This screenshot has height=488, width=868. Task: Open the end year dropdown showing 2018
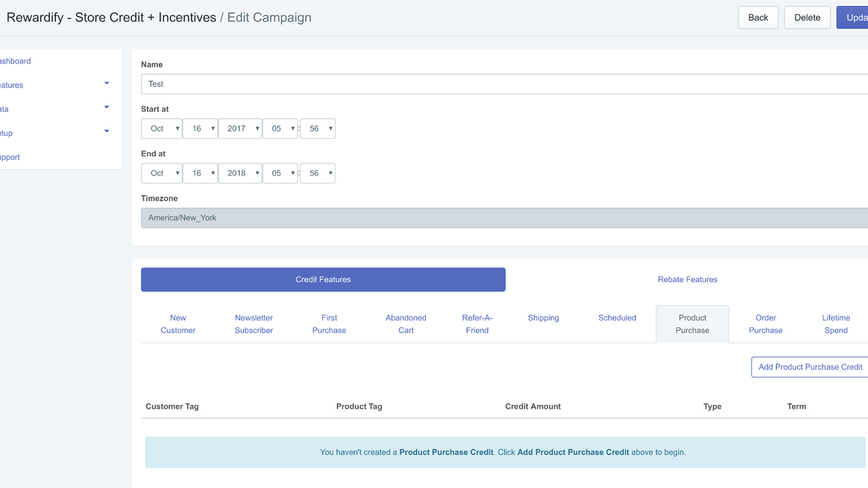pyautogui.click(x=240, y=173)
